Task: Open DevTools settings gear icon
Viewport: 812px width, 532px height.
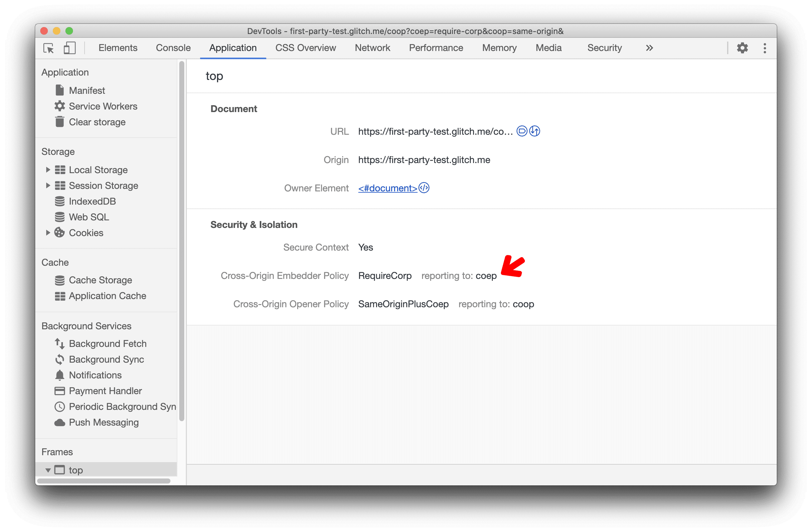Action: click(x=742, y=48)
